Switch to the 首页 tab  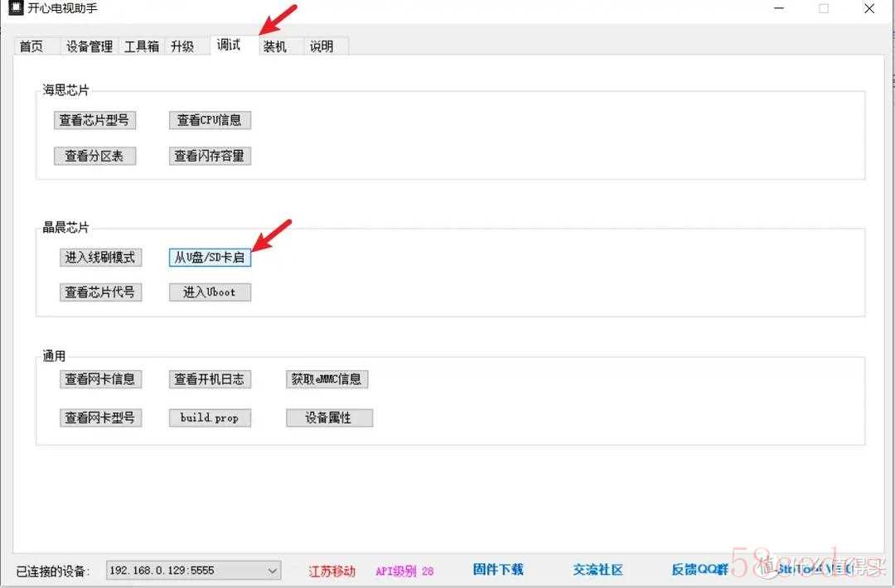click(x=31, y=46)
